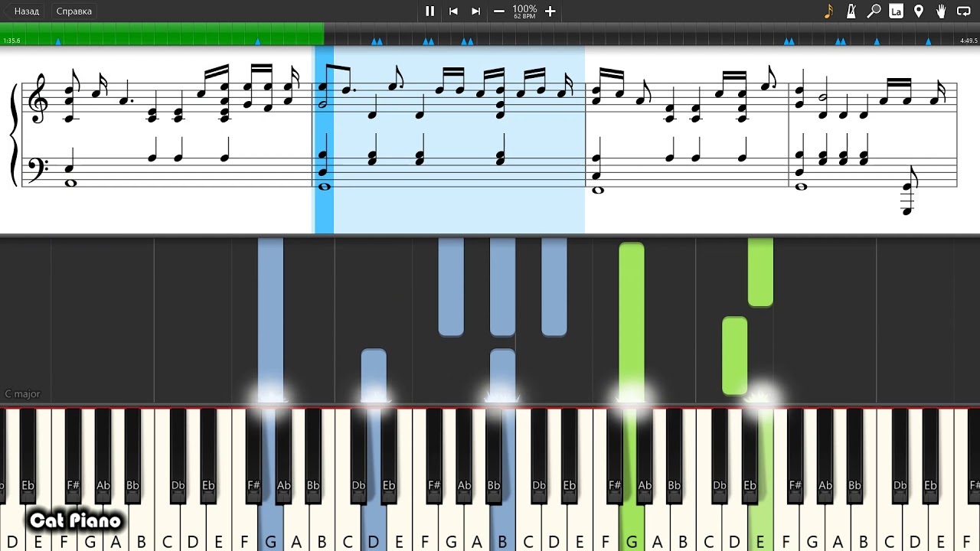The width and height of the screenshot is (980, 551).
Task: Jump back to the previous section
Action: (x=453, y=11)
